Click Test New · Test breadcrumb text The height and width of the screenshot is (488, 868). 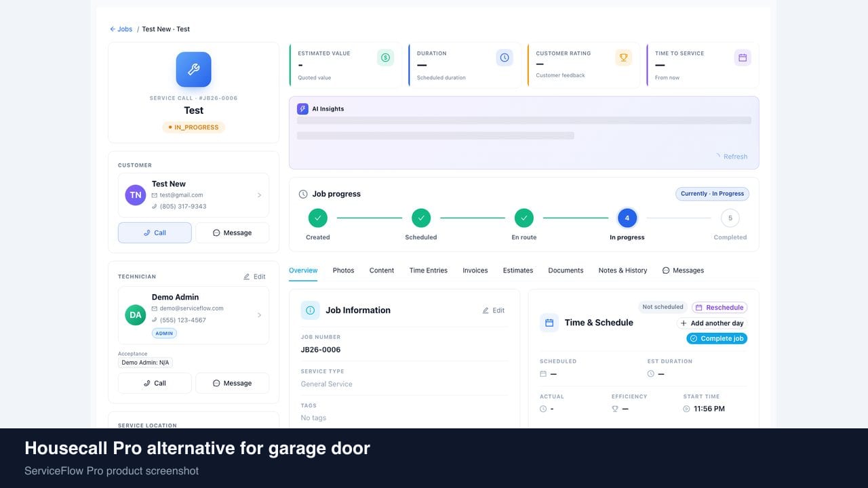[x=166, y=29]
